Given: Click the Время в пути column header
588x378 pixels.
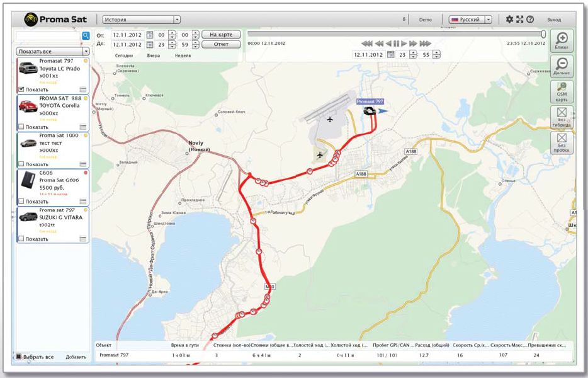Looking at the screenshot, I should coord(184,345).
